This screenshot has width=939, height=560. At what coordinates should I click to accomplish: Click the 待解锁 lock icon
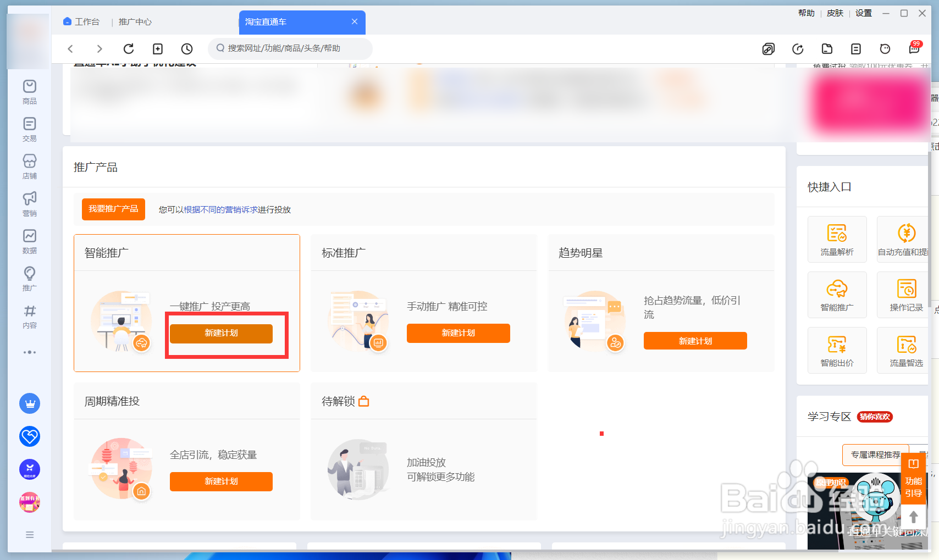click(364, 402)
